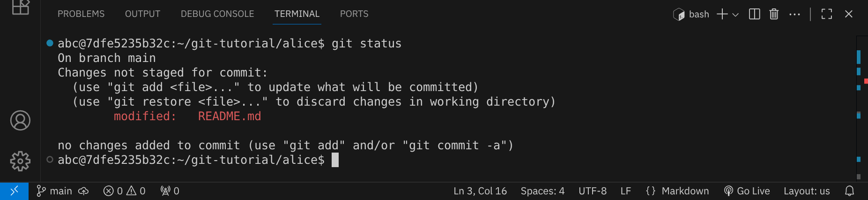Open the Accounts menu icon
868x200 pixels.
pyautogui.click(x=20, y=121)
